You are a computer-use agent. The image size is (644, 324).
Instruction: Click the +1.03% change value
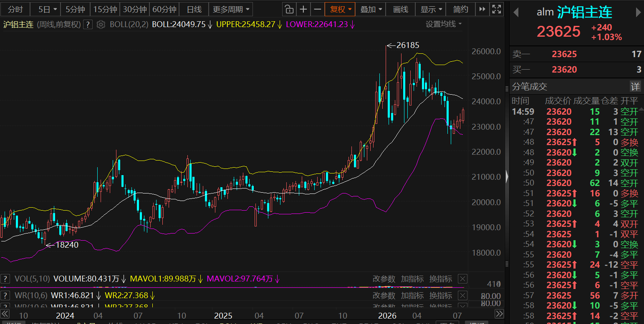[x=606, y=37]
